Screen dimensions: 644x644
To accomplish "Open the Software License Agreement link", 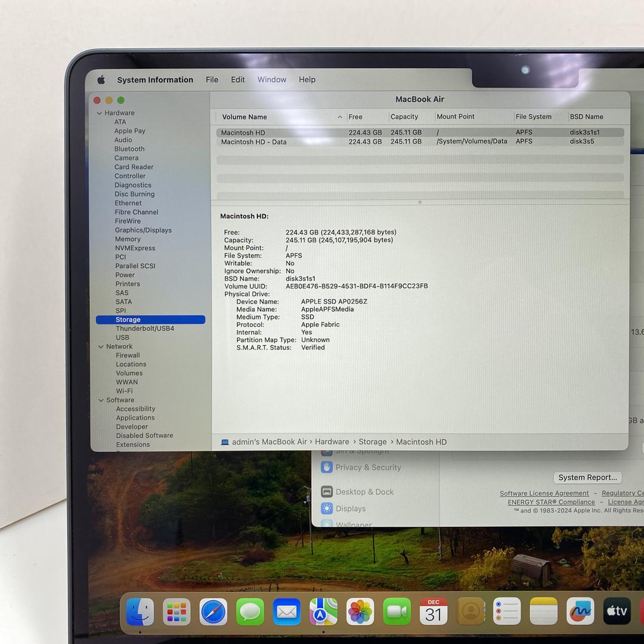I will 544,494.
